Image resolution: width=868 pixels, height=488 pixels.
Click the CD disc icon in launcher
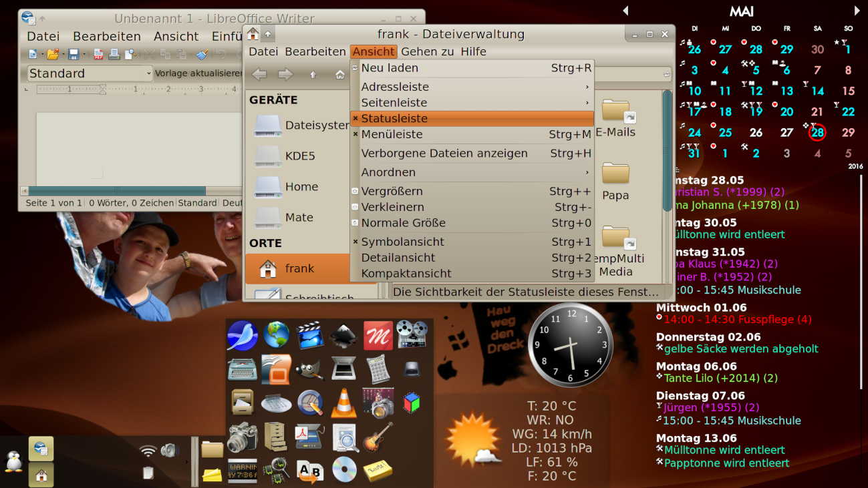pos(344,470)
